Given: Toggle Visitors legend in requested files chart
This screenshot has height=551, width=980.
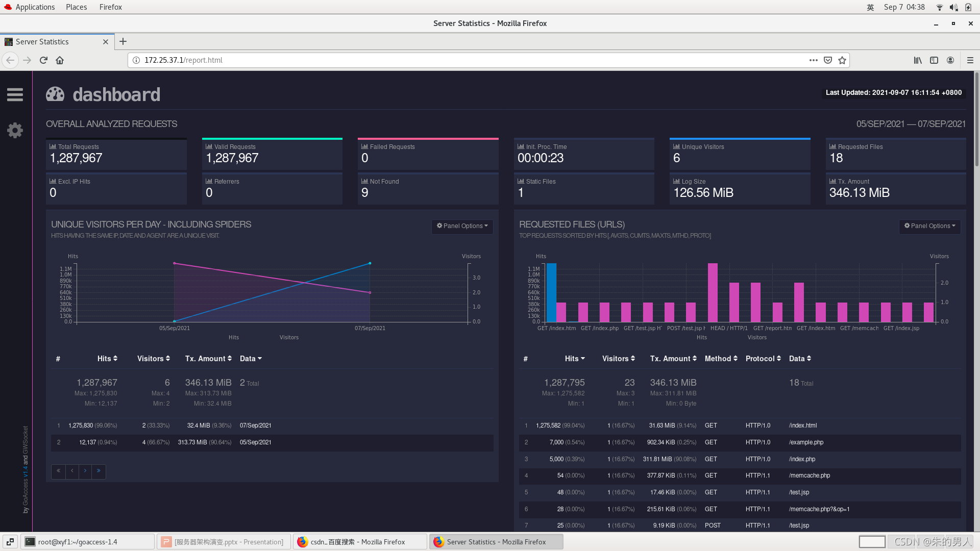Looking at the screenshot, I should point(757,337).
